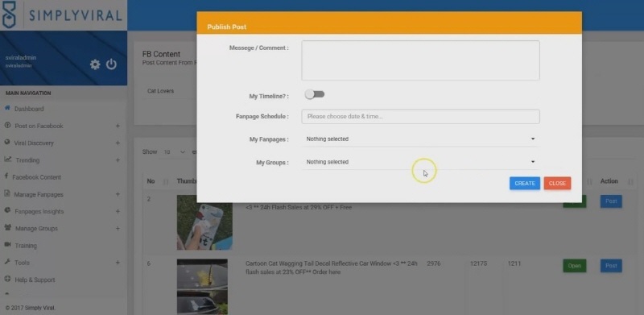
Task: Click the Training video camera icon
Action: coord(7,245)
